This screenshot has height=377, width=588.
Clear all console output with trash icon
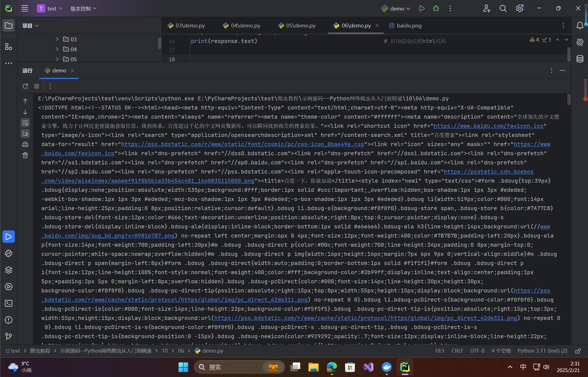[x=25, y=155]
